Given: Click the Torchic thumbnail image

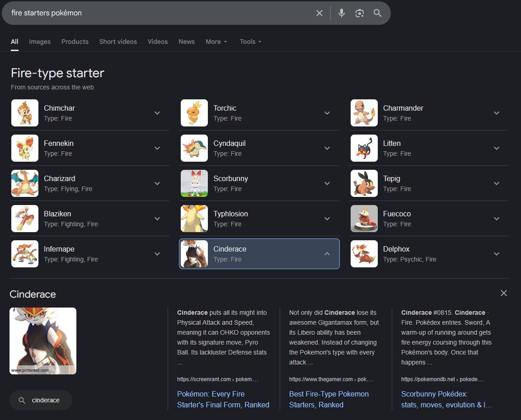Looking at the screenshot, I should (194, 113).
